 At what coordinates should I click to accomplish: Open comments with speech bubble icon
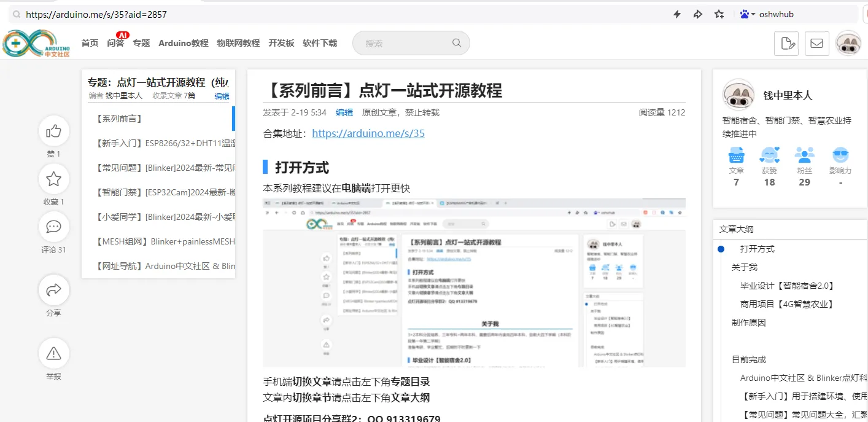click(54, 227)
